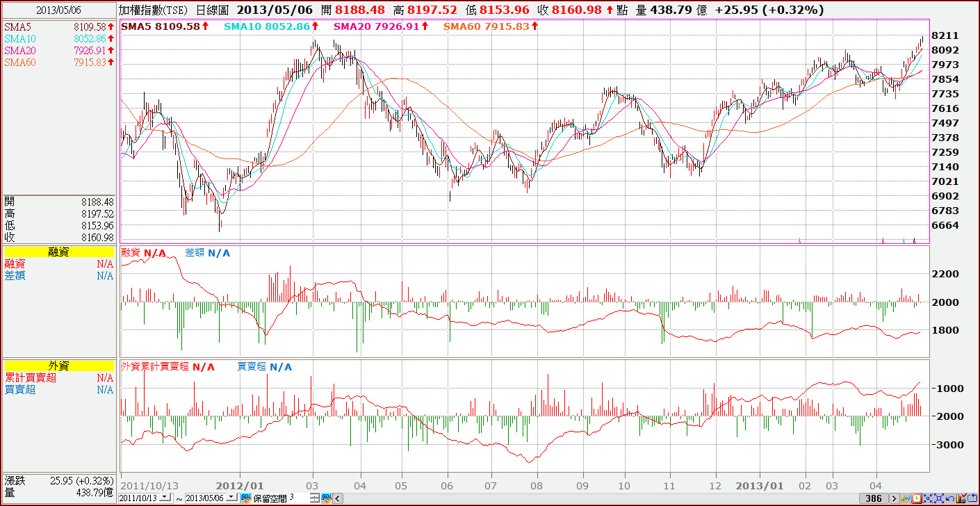Click the 2013/05/06 date header in left panel
The image size is (980, 506).
pos(58,10)
